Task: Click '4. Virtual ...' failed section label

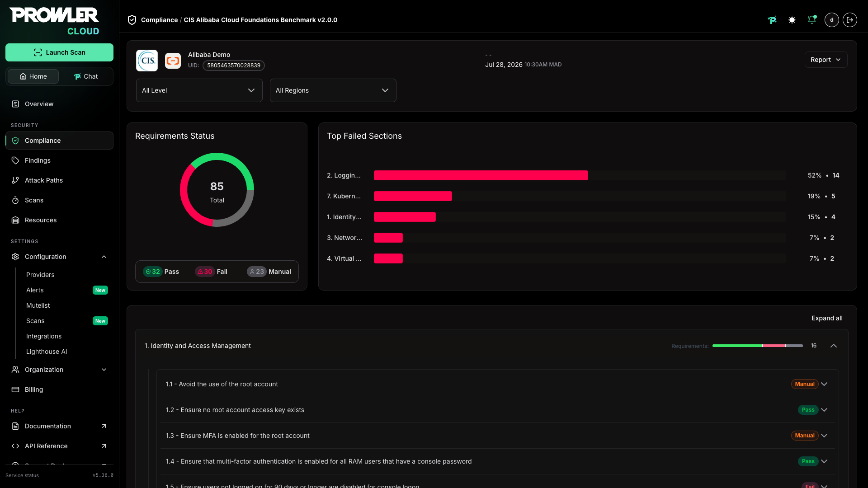Action: (344, 258)
